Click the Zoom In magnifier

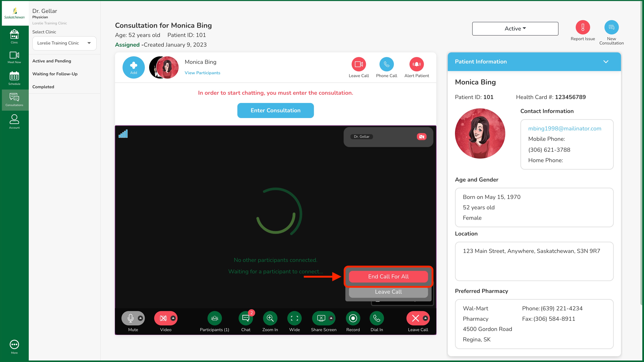coord(270,318)
